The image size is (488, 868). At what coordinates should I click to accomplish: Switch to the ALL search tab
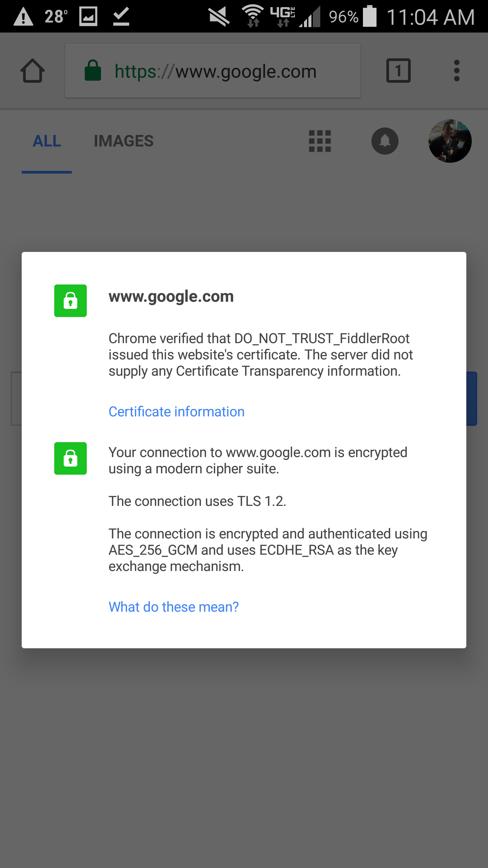click(47, 141)
